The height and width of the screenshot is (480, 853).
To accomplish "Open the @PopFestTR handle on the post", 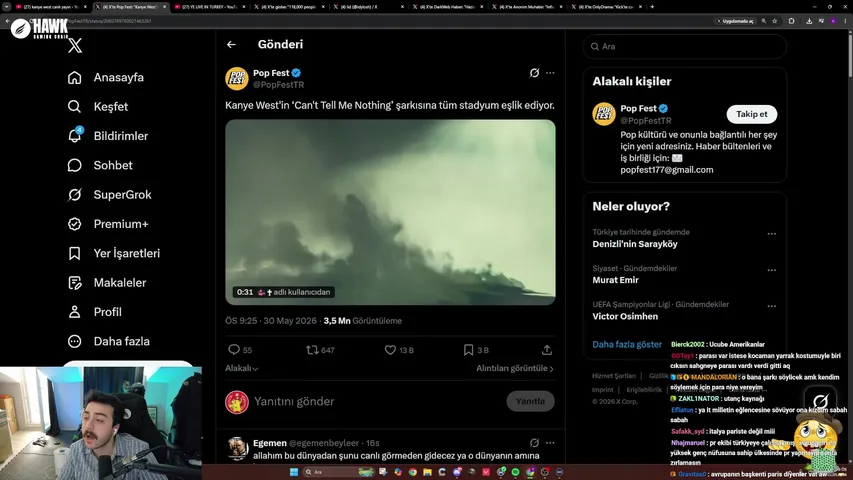I will (279, 85).
